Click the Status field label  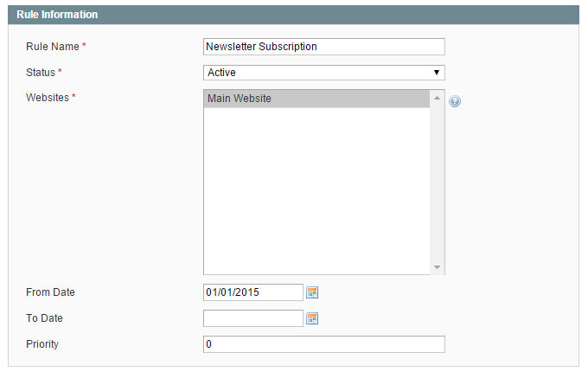coord(41,73)
